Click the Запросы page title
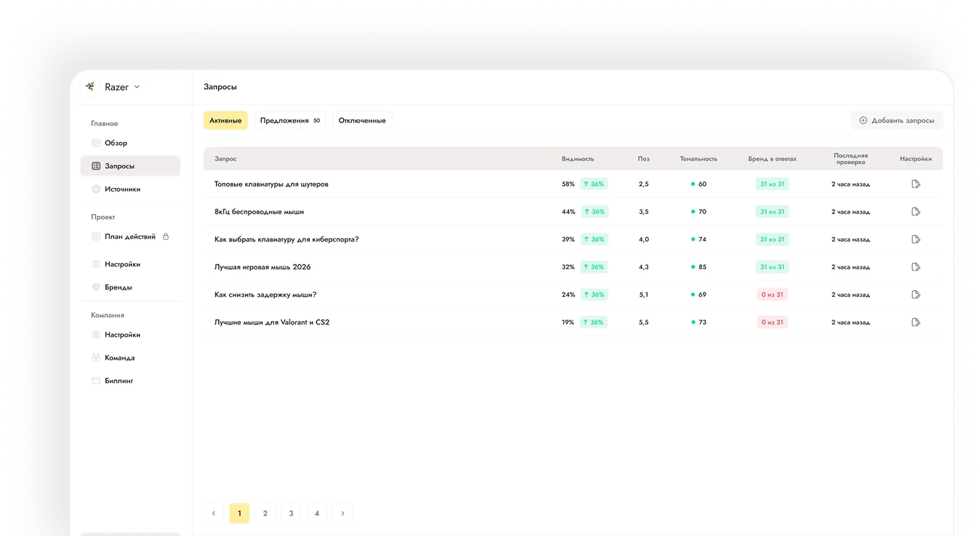Image resolution: width=980 pixels, height=536 pixels. [220, 87]
